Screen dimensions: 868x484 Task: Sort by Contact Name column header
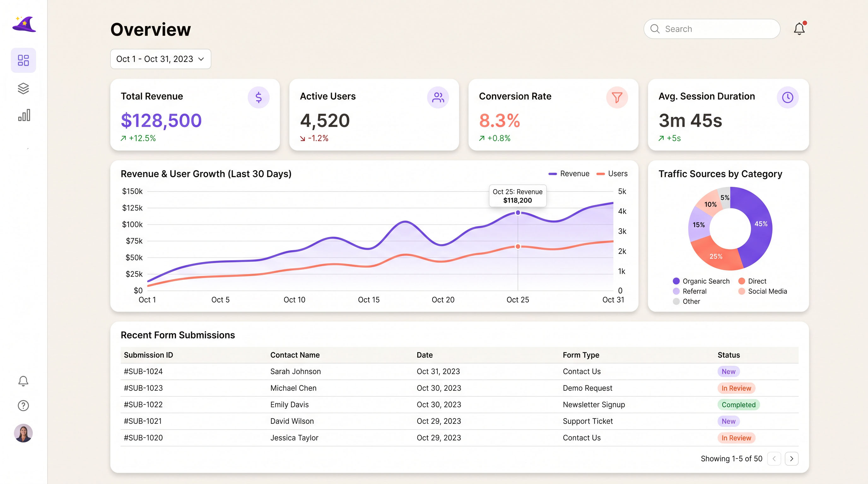click(295, 355)
